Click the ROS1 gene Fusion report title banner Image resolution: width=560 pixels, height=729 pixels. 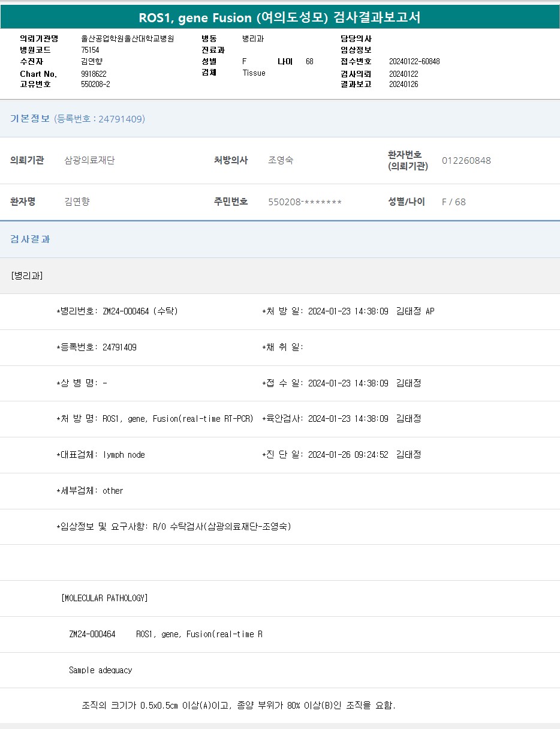(x=279, y=17)
